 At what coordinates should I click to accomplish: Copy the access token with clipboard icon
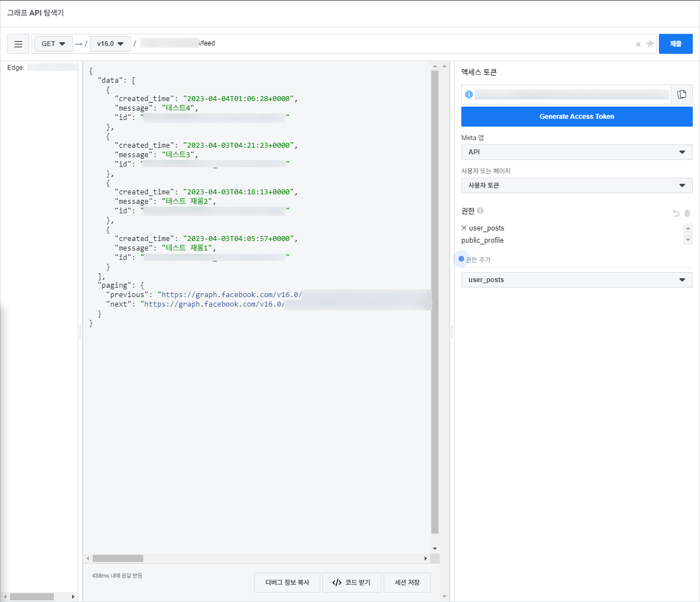(682, 94)
